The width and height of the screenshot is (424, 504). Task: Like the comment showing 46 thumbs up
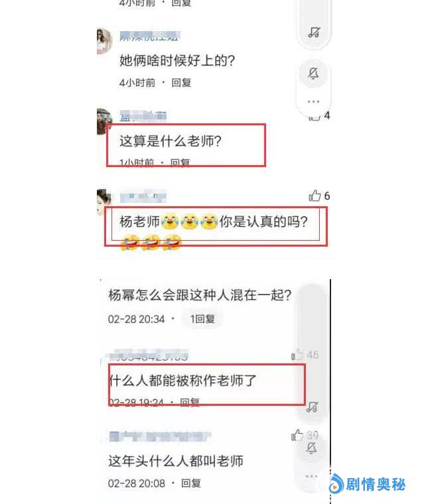point(297,355)
